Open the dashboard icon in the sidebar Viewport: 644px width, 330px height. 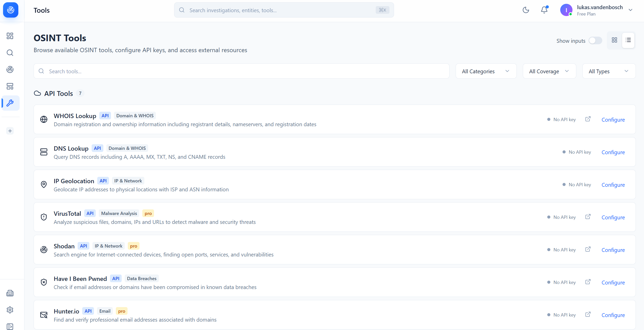pos(10,36)
